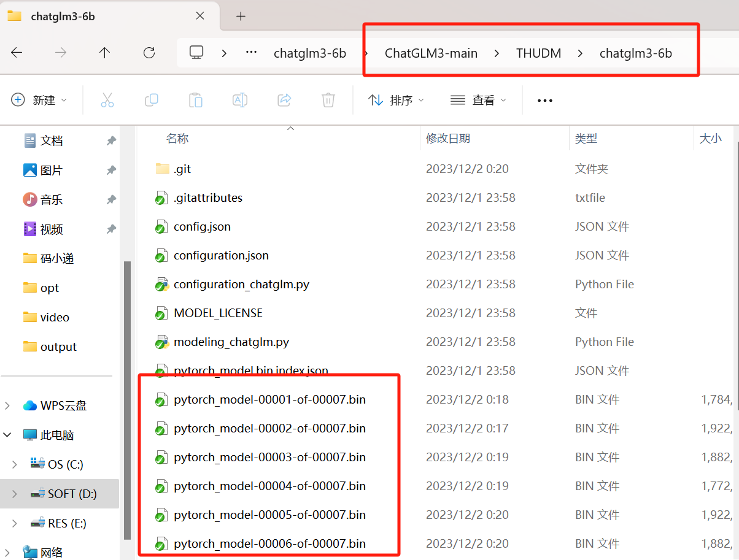Open 文档 in quick access sidebar

(52, 140)
